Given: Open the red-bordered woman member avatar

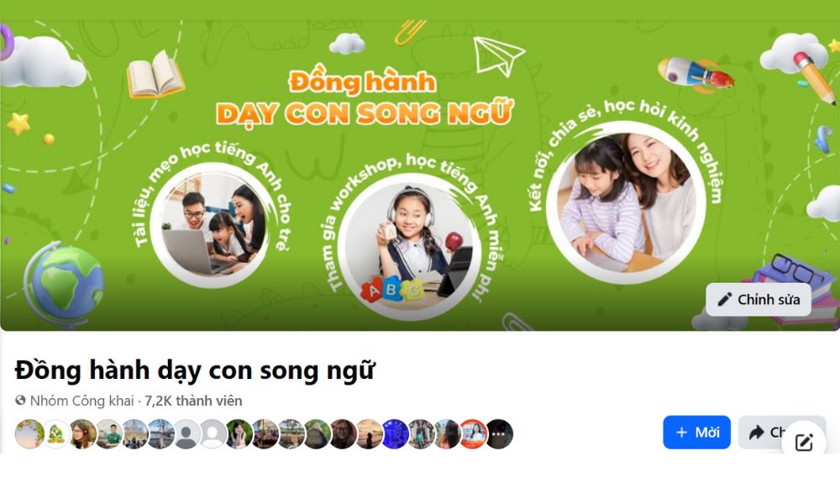Looking at the screenshot, I should pos(474,433).
